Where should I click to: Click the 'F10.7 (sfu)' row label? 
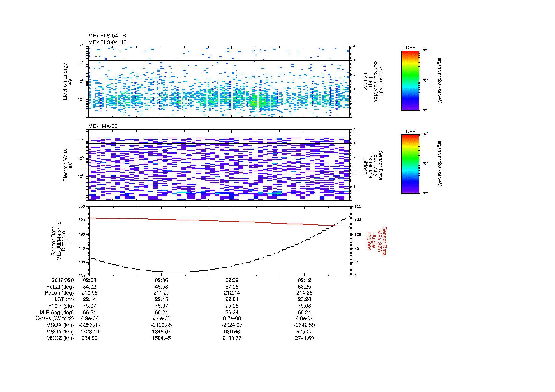(x=61, y=306)
